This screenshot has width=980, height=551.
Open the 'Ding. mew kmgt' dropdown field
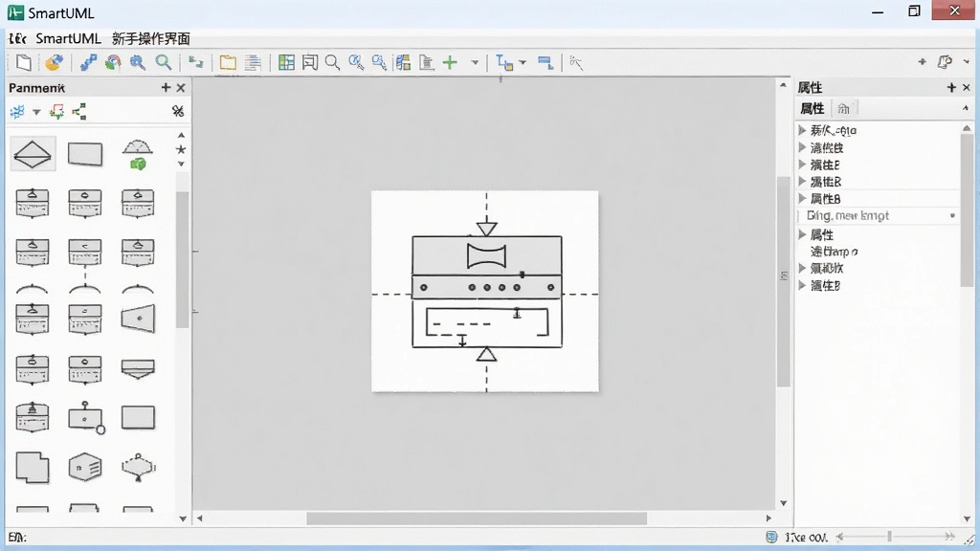point(879,215)
